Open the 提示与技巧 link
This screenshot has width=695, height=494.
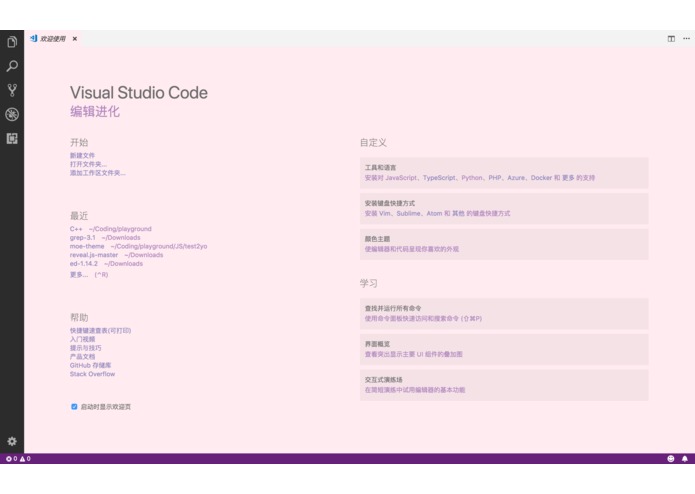pyautogui.click(x=85, y=348)
